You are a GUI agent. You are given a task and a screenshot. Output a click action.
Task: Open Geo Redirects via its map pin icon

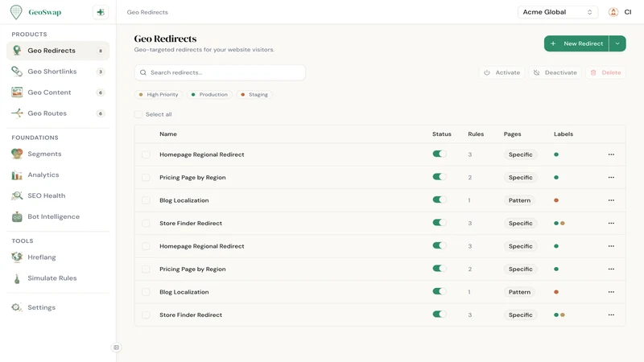[17, 51]
